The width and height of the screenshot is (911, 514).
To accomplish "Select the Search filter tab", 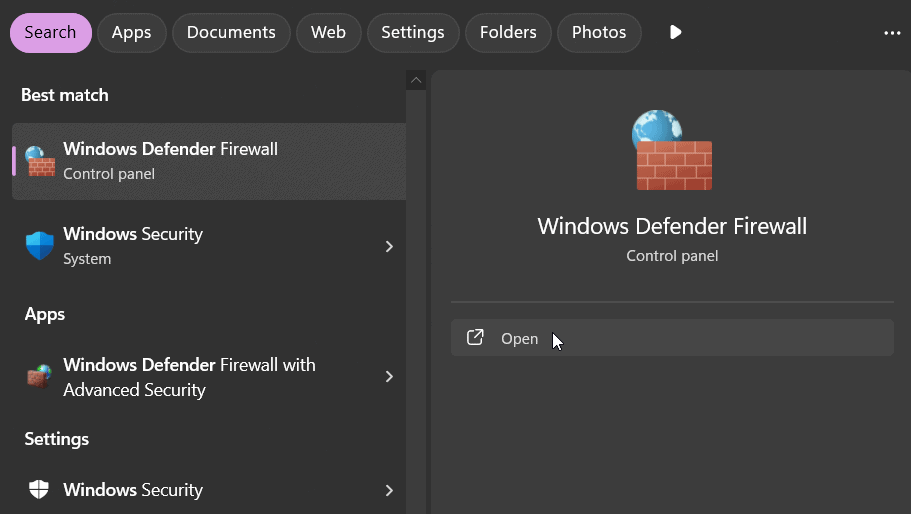I will pyautogui.click(x=51, y=33).
